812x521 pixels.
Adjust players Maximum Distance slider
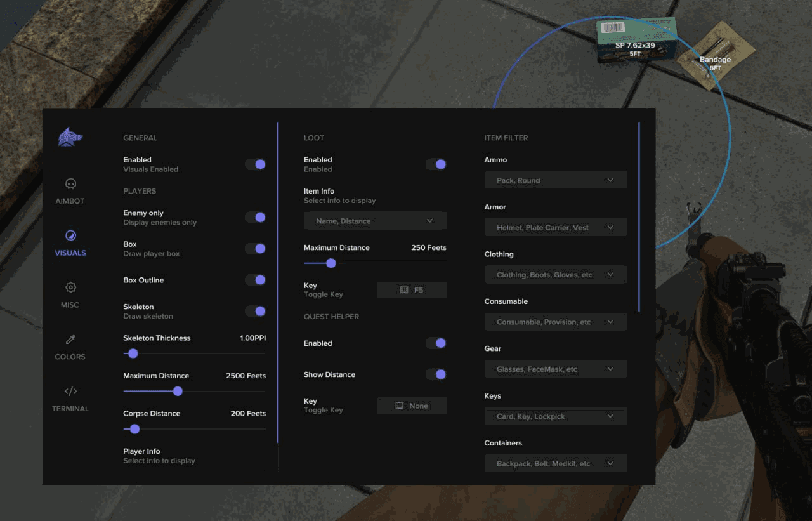pos(194,391)
